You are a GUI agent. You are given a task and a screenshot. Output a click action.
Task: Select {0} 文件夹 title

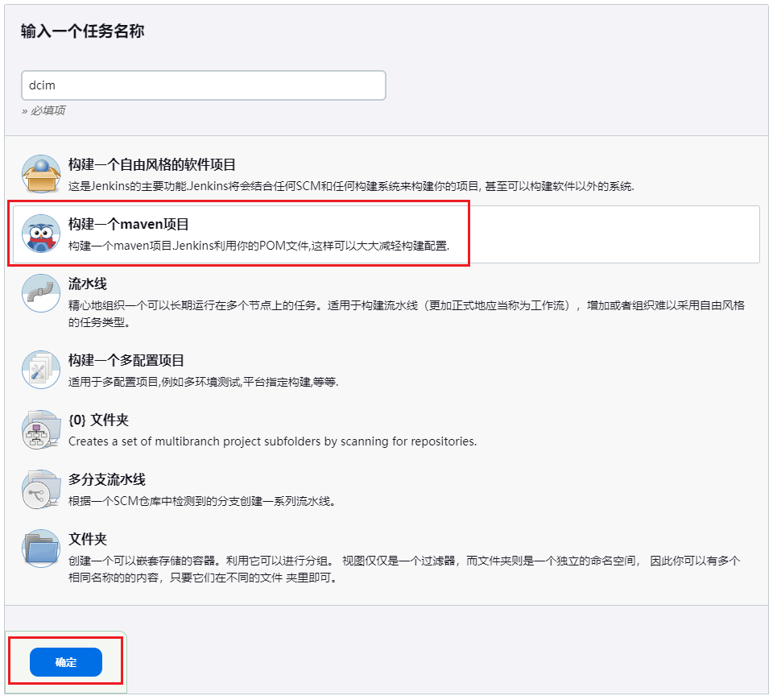tap(98, 420)
